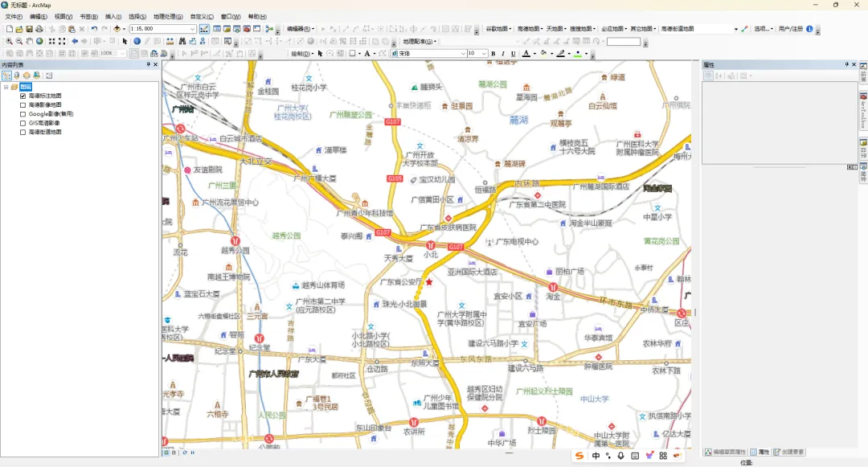Enable the GIS高清影像 layer
Image resolution: width=868 pixels, height=467 pixels.
[x=23, y=124]
